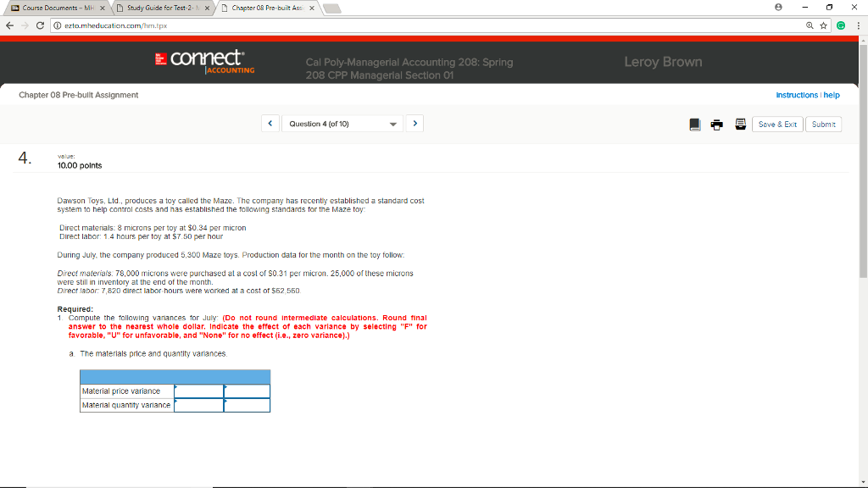Click the address bar URL
868x488 pixels.
[x=115, y=25]
